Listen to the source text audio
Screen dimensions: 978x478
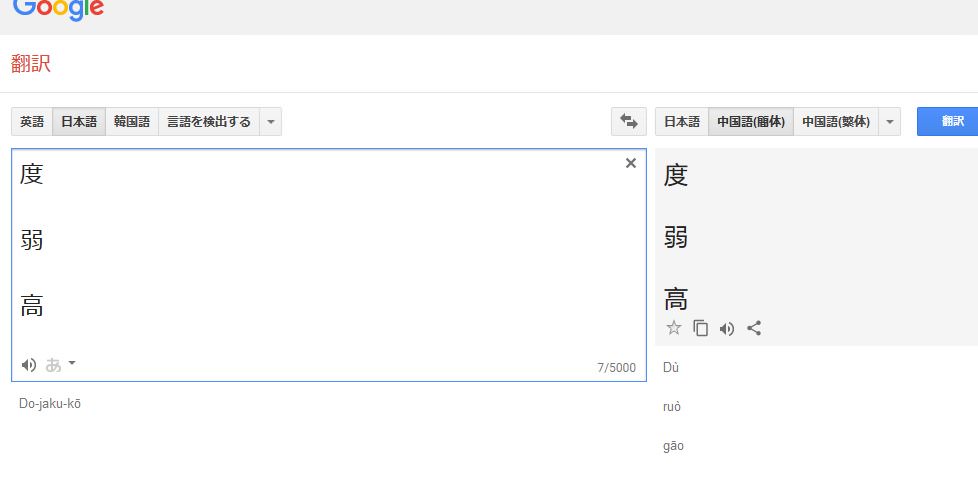29,365
